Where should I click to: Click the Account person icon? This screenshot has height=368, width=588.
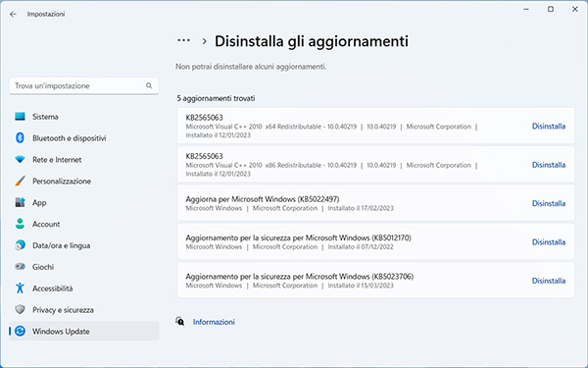click(x=20, y=224)
